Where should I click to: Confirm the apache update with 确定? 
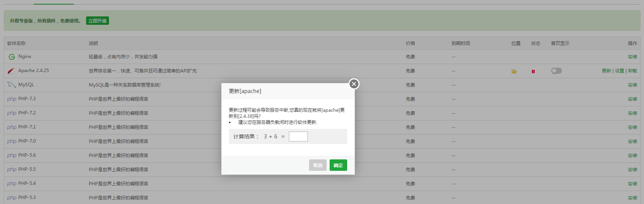pos(338,165)
